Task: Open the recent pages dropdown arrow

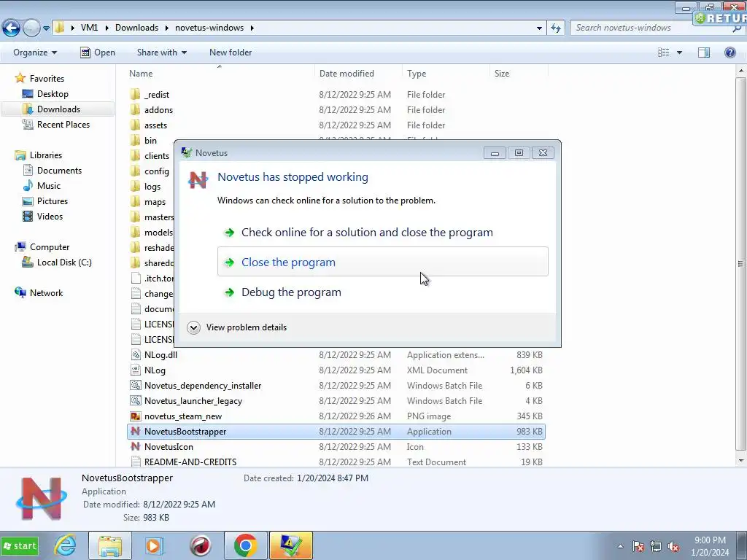Action: tap(46, 28)
